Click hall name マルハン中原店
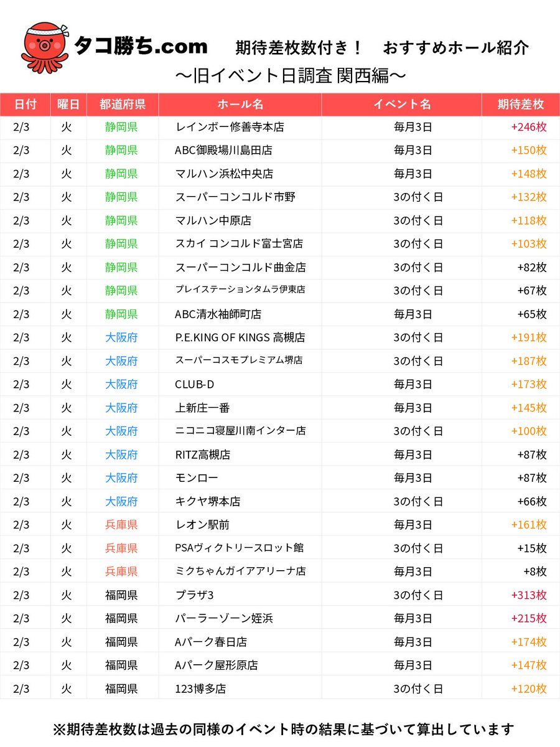 pyautogui.click(x=213, y=220)
